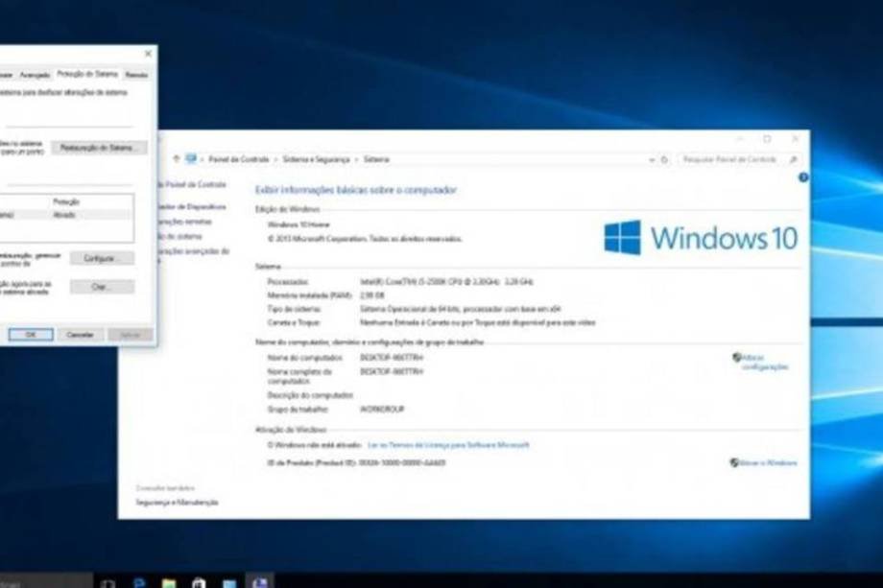Expand the address bar history dropdown
The height and width of the screenshot is (588, 883).
(652, 160)
